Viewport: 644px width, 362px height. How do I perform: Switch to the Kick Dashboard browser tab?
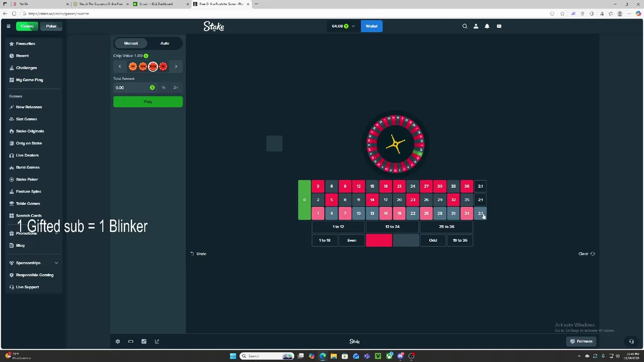click(x=161, y=4)
